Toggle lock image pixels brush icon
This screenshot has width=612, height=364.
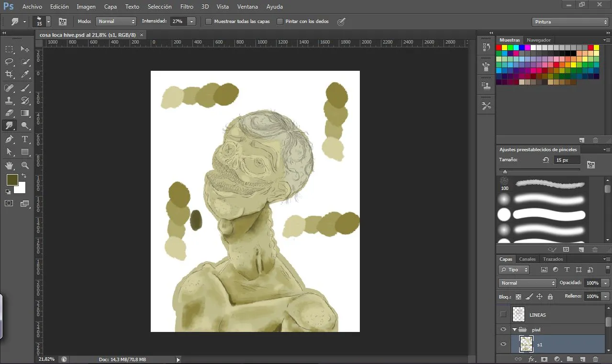pos(529,297)
